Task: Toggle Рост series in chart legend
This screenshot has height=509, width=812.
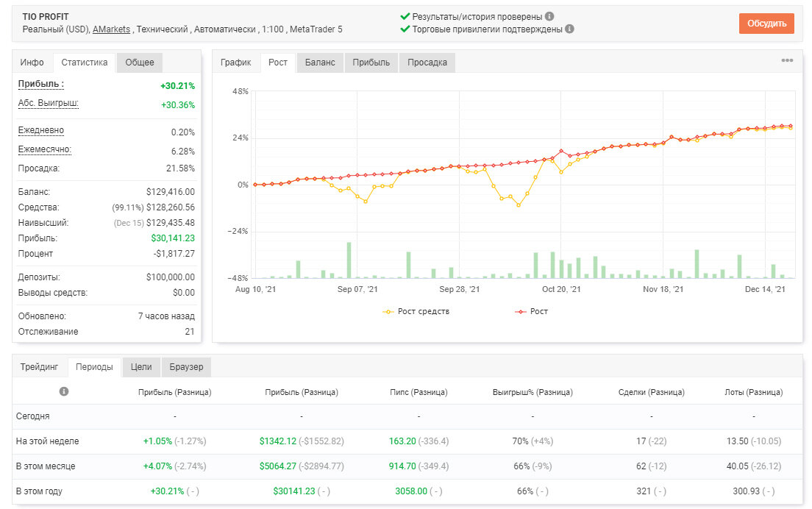Action: click(x=531, y=311)
